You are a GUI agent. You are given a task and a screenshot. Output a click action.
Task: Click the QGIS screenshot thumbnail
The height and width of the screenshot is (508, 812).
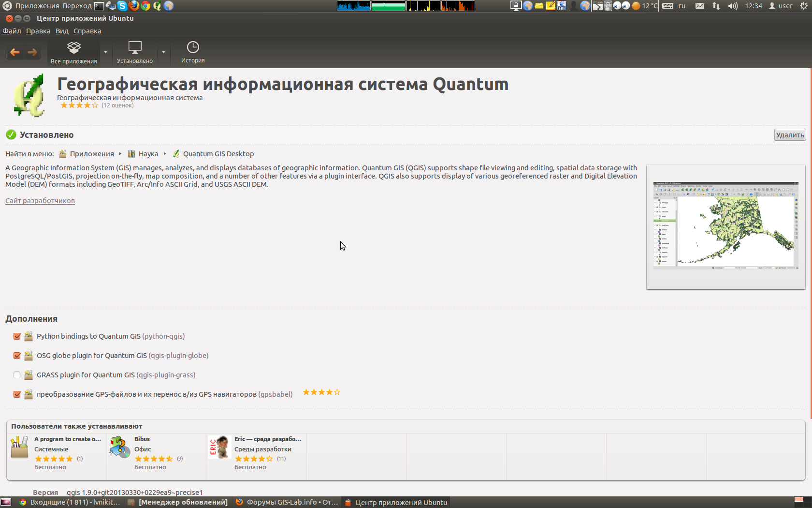click(x=725, y=225)
